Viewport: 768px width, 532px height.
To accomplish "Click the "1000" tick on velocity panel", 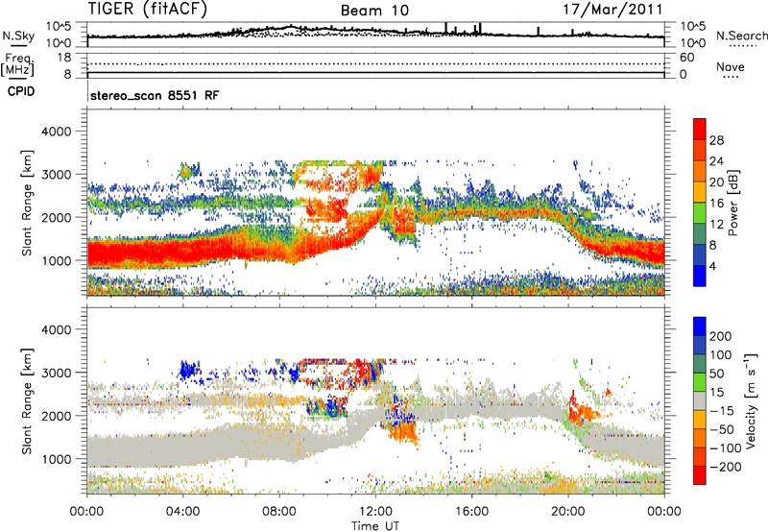I will click(56, 459).
